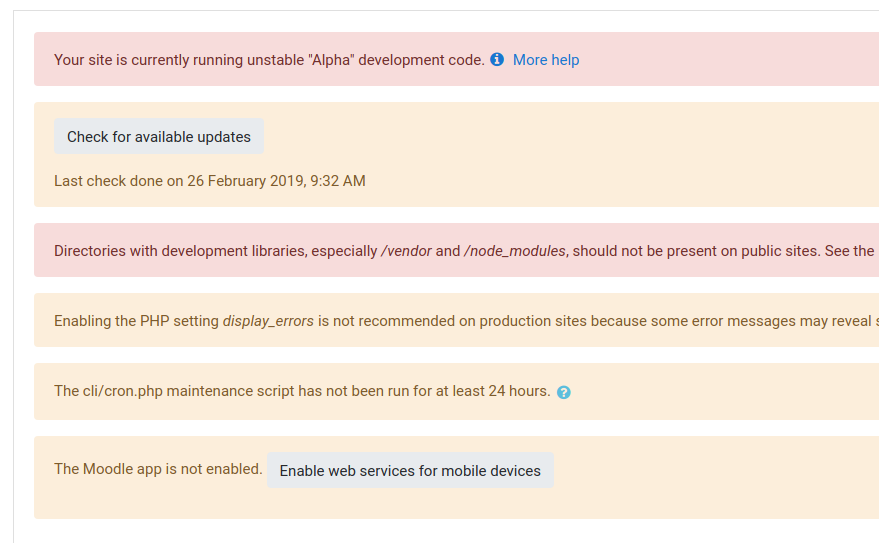
Task: Click the Last check done timestamp text
Action: [210, 181]
